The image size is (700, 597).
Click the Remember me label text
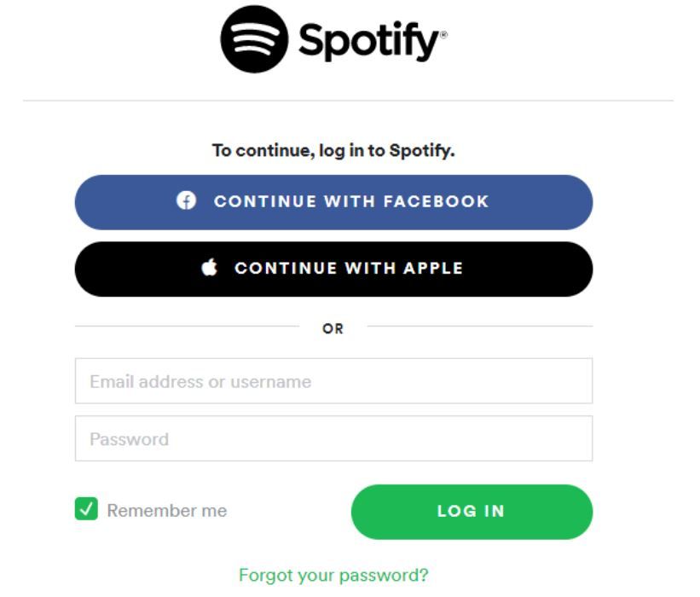[167, 510]
